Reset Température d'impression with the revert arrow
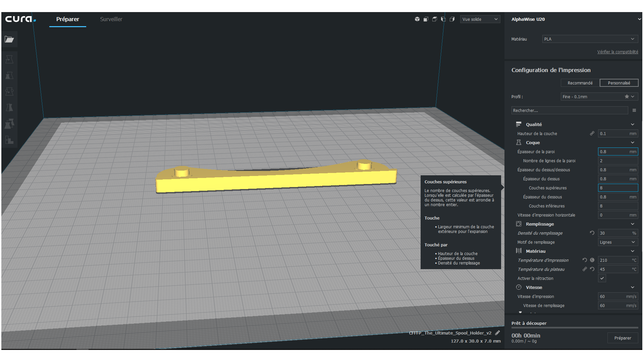644x362 pixels. (585, 260)
